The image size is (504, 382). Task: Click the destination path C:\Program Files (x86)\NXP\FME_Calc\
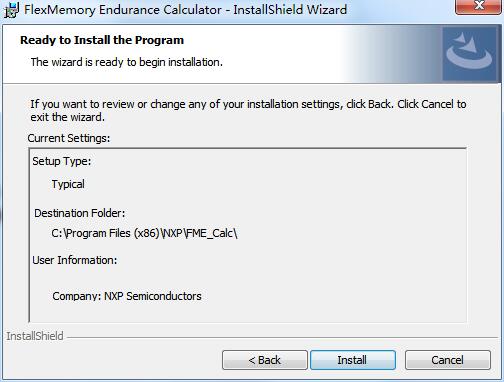tap(144, 233)
